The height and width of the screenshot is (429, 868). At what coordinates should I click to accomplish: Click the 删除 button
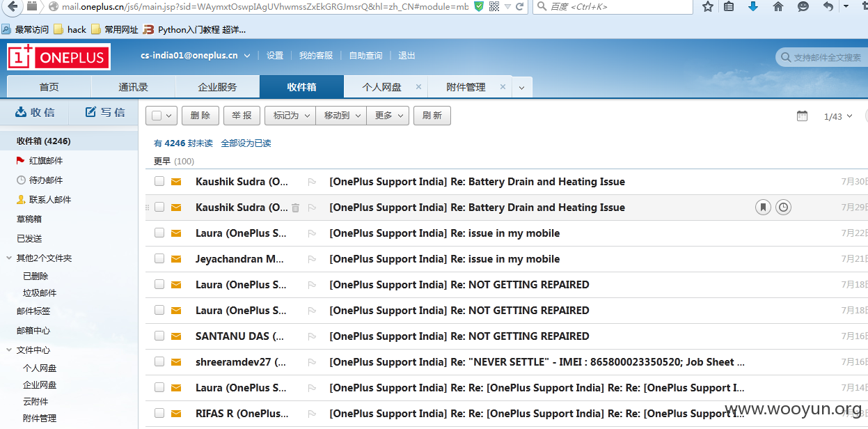pyautogui.click(x=200, y=116)
